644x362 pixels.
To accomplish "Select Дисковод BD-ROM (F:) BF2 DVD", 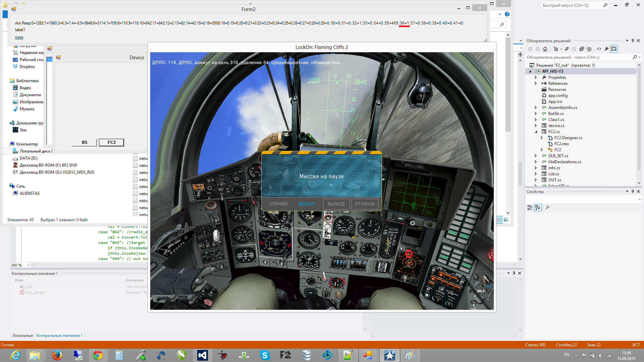I will pos(48,165).
